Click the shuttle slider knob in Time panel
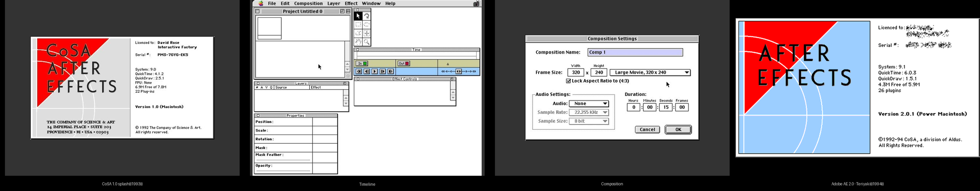Viewport: 980px width, 191px height. pyautogui.click(x=459, y=72)
